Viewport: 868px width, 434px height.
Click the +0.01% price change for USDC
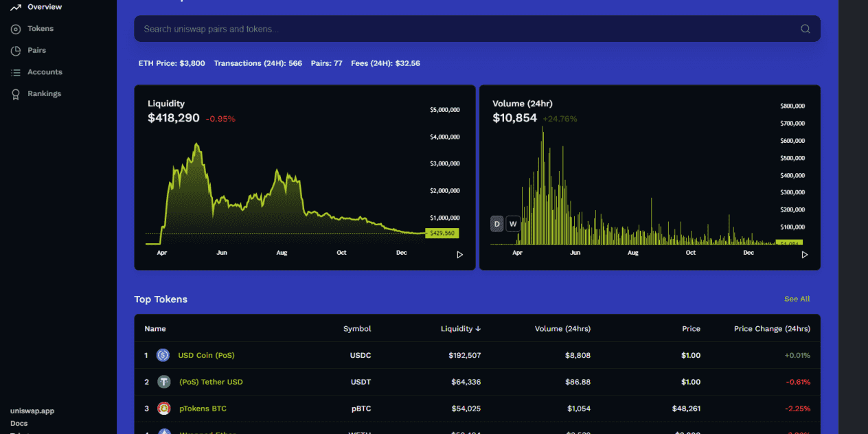coord(797,356)
